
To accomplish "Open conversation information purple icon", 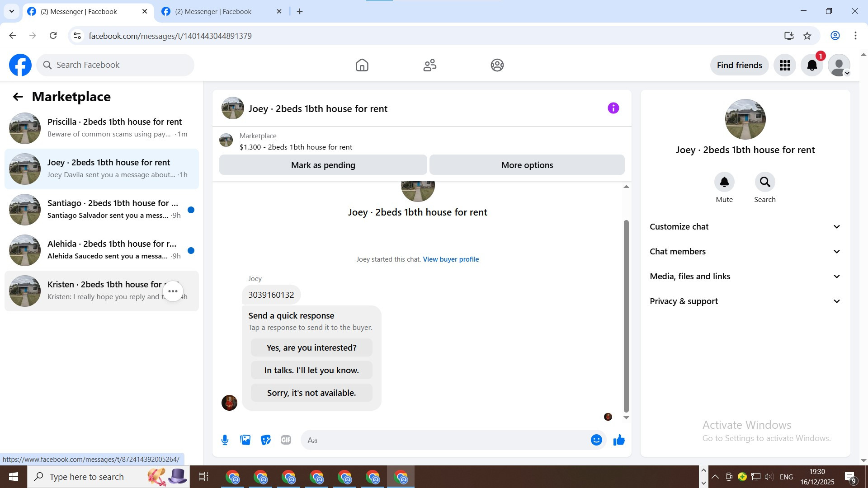I will pyautogui.click(x=613, y=108).
